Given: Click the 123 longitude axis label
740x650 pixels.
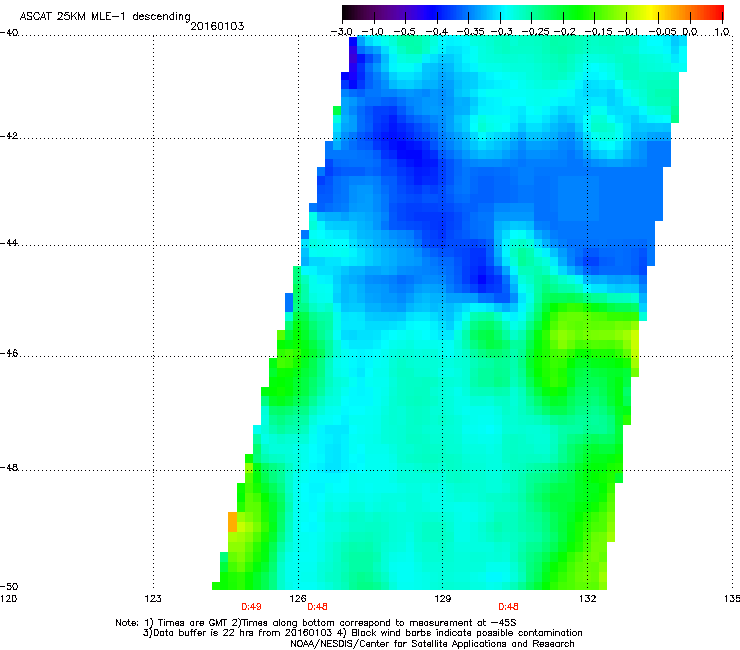Looking at the screenshot, I should tap(153, 599).
